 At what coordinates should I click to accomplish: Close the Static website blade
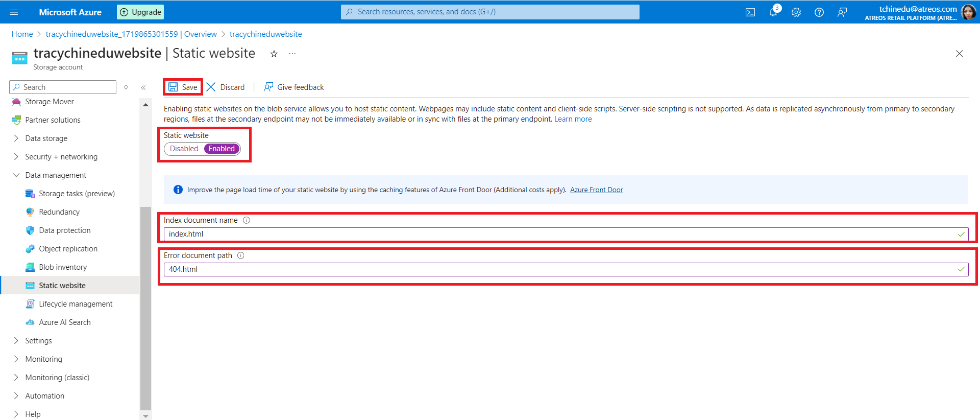tap(960, 54)
